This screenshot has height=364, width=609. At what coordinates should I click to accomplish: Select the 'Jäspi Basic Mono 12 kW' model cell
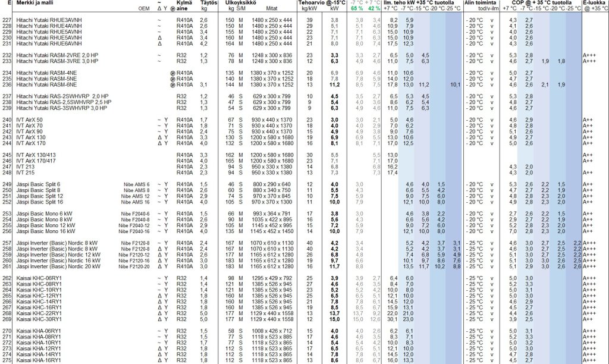(45, 225)
